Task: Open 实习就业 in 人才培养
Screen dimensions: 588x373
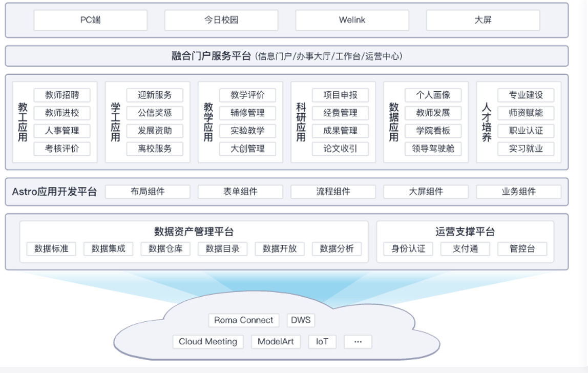Action: [x=526, y=149]
